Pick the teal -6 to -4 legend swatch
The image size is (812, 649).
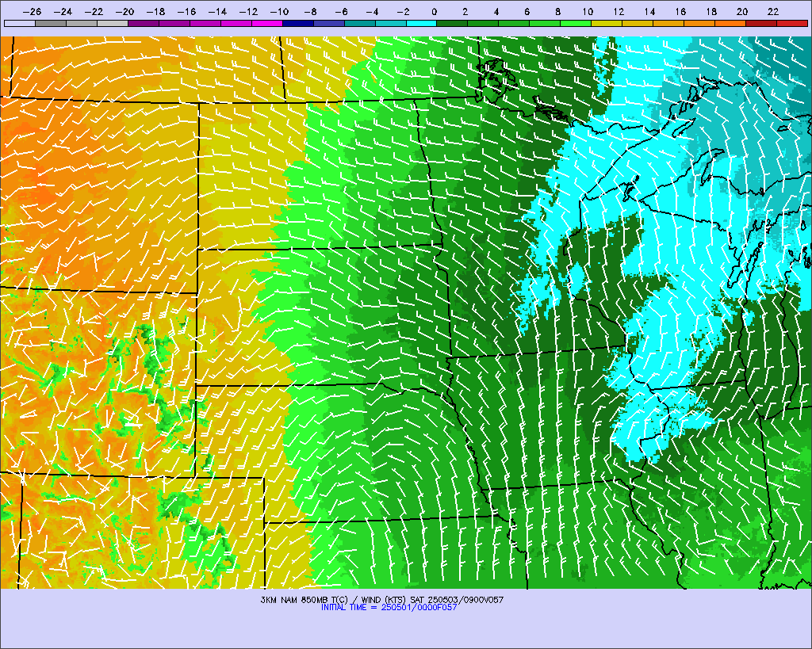[359, 23]
